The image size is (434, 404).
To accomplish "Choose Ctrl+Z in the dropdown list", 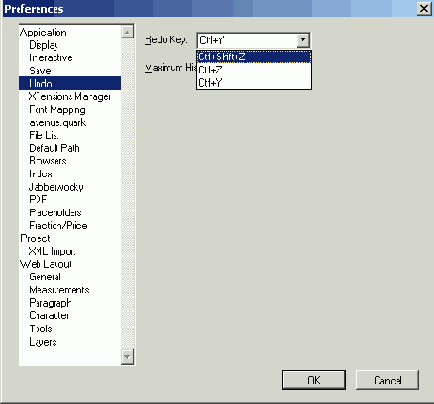I will coord(254,70).
